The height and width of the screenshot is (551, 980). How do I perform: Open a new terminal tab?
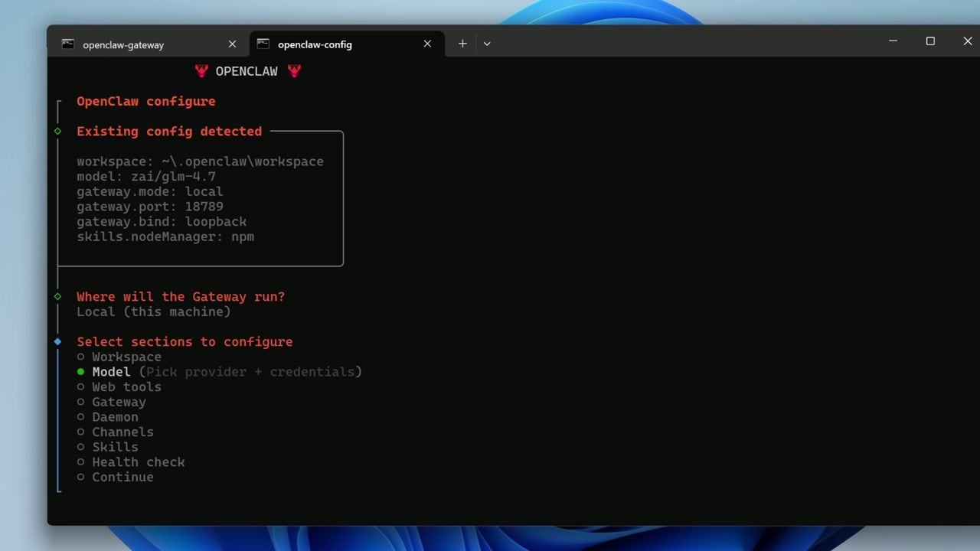coord(462,44)
